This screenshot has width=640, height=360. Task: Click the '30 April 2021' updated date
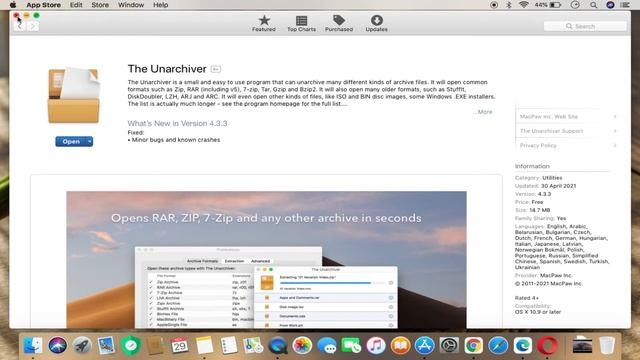point(558,186)
